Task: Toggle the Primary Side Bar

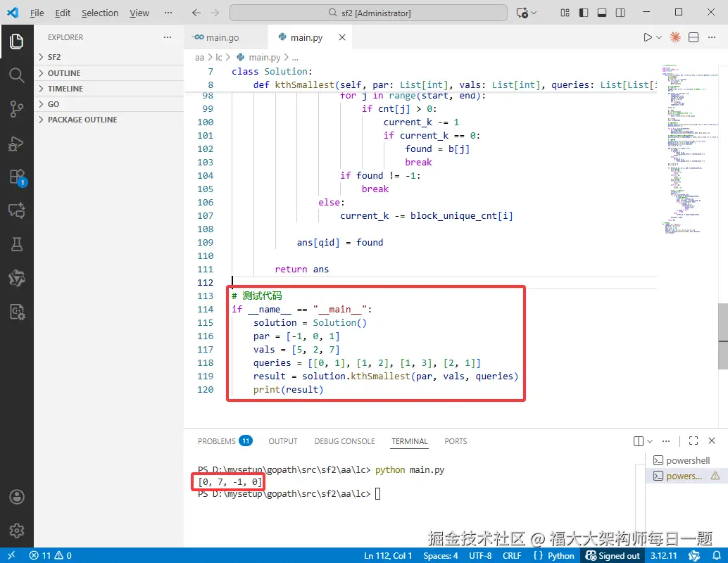Action: (x=584, y=13)
